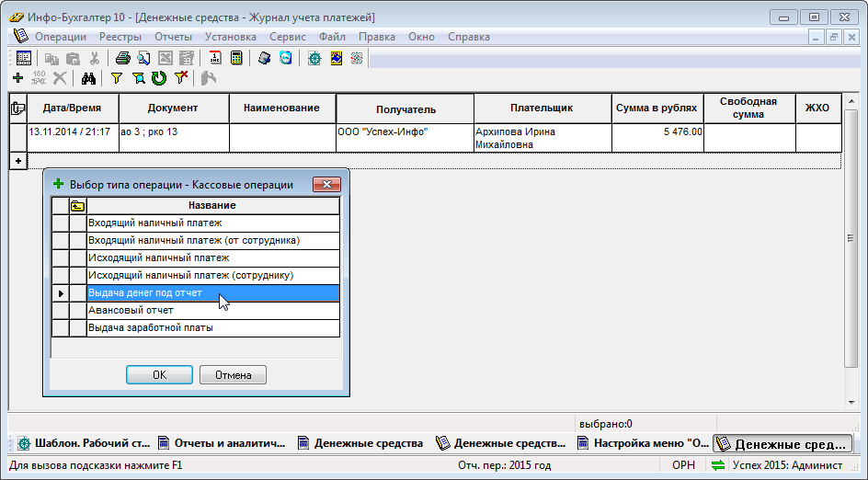Click the yellow picture book icon in the toolbar

pyautogui.click(x=336, y=58)
